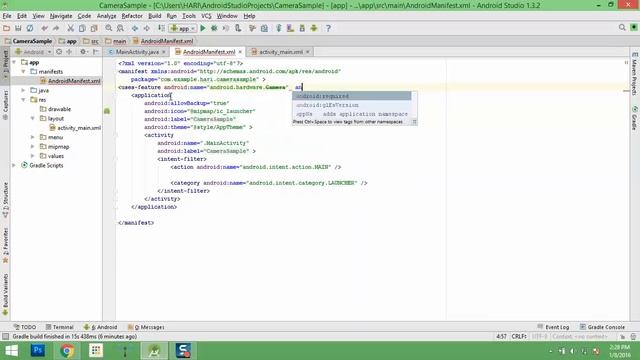
Task: Switch to the MainActivity.java tab
Action: click(x=137, y=52)
